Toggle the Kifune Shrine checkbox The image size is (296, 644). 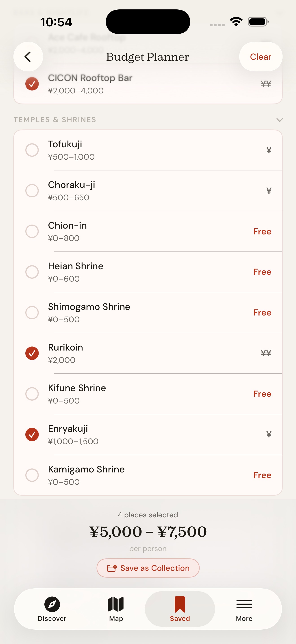tap(32, 394)
